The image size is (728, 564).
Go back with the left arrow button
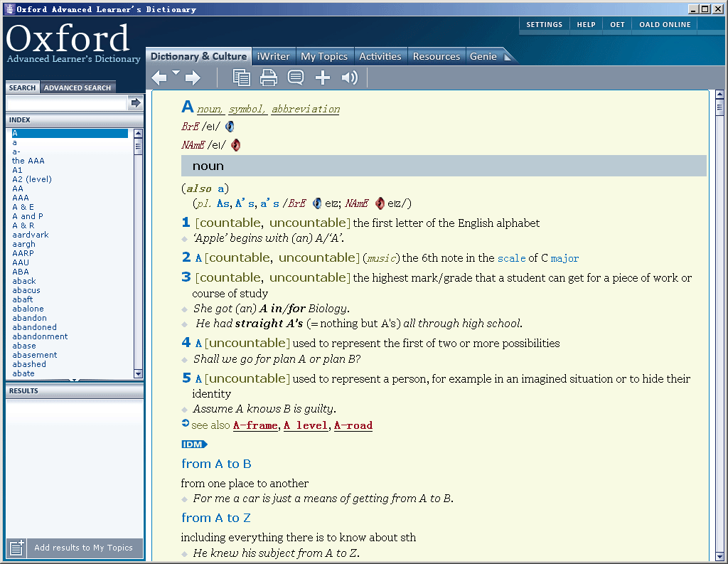(x=159, y=78)
